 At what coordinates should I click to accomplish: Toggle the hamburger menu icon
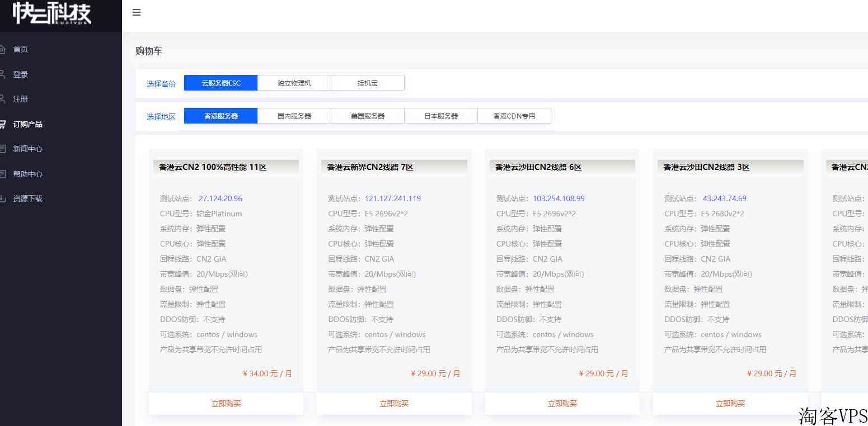(x=136, y=12)
